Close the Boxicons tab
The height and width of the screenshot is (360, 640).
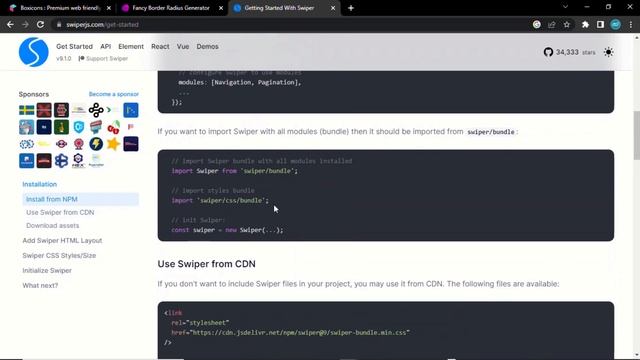(x=109, y=8)
